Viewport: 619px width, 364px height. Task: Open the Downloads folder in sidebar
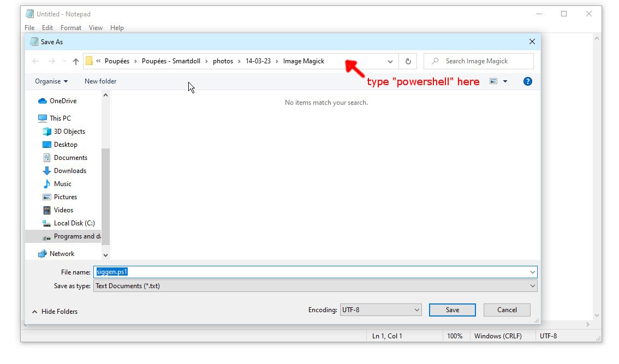coord(70,171)
